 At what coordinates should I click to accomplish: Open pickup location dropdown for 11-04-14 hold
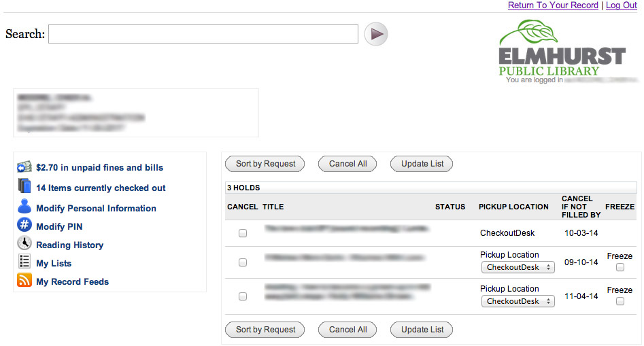pos(518,301)
